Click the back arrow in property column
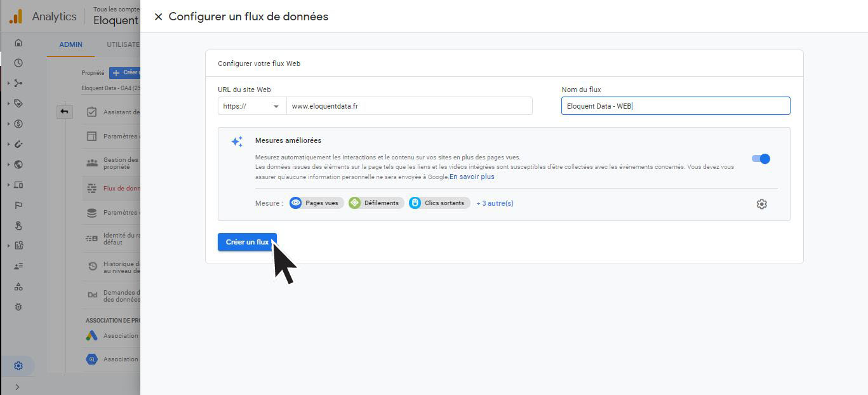This screenshot has height=395, width=868. [64, 112]
